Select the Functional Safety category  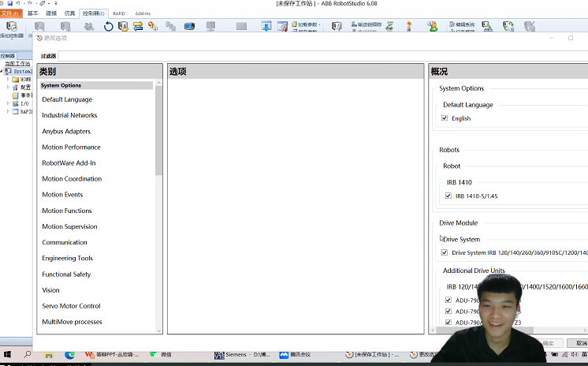coord(66,274)
